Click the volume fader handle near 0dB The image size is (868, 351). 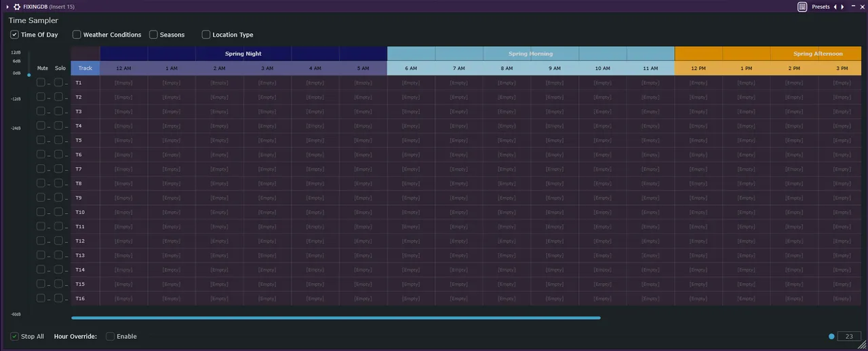coord(28,75)
